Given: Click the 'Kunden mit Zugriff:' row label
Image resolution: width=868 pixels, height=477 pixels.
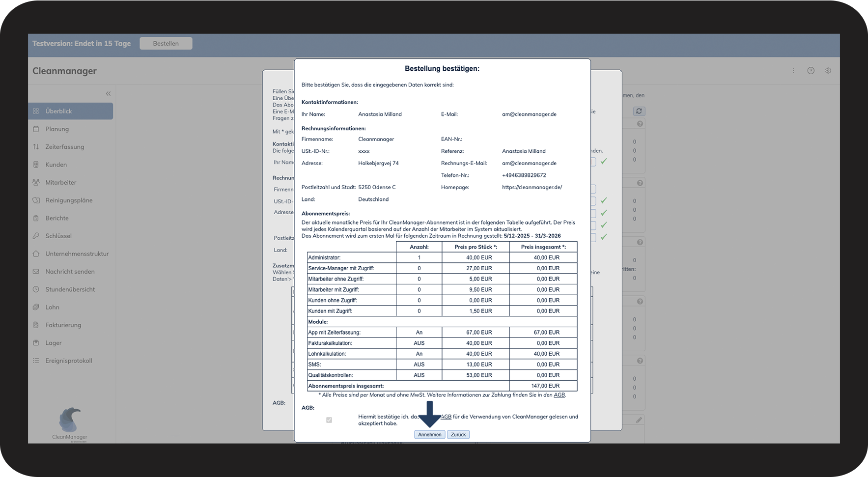Looking at the screenshot, I should tap(330, 311).
